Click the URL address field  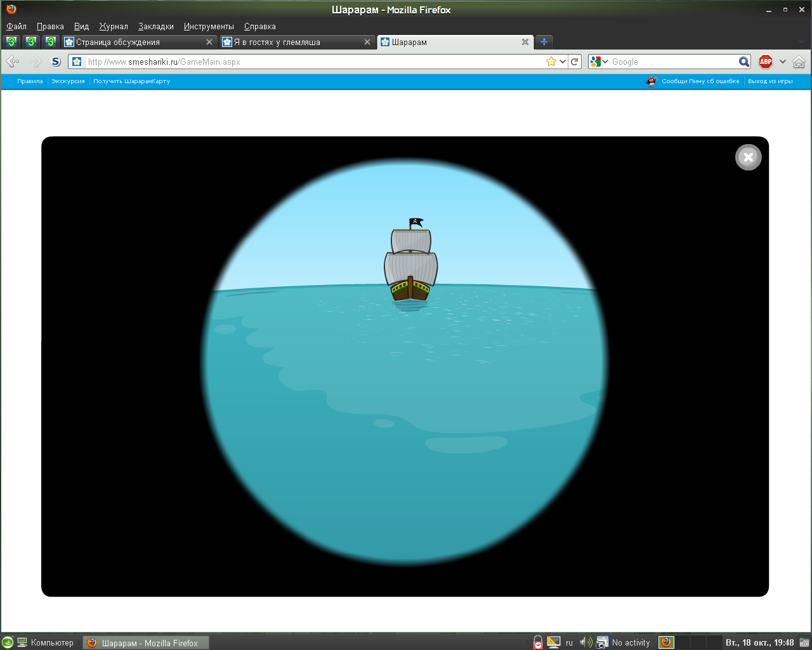[315, 62]
